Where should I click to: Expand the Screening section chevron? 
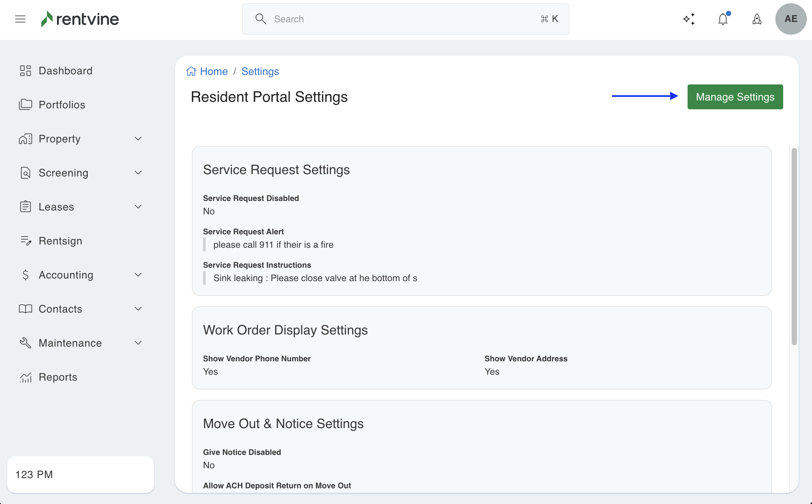point(138,173)
